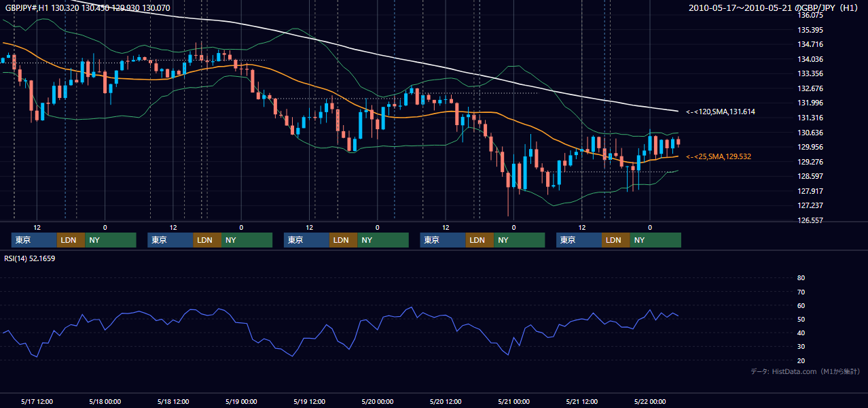Click the 25 SMA 129.532 label
Viewport: 868px width, 408px height.
719,157
